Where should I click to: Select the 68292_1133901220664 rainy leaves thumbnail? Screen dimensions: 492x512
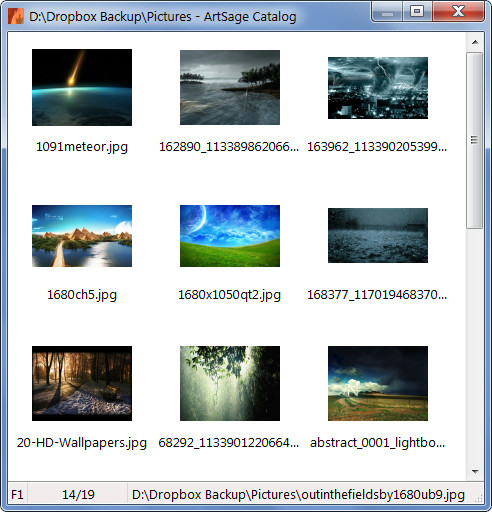tap(230, 383)
